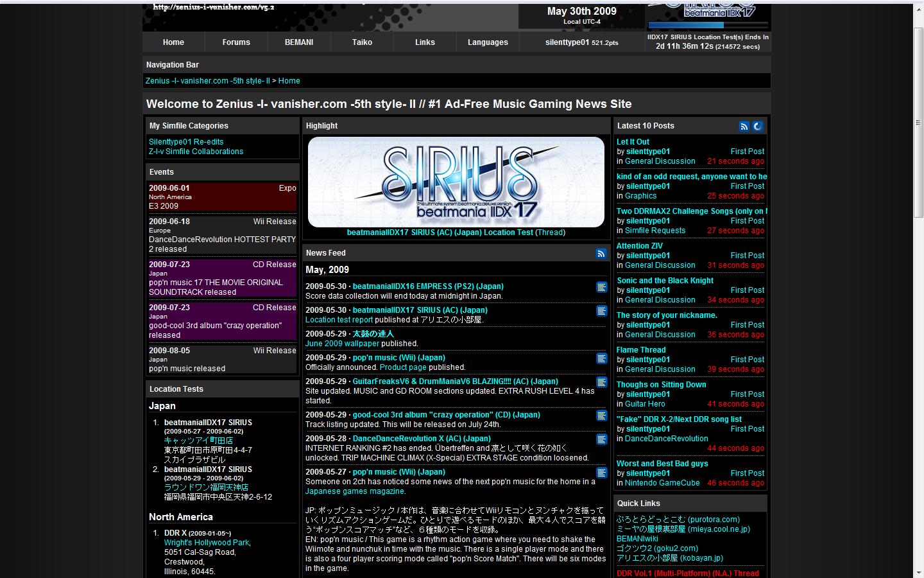Click First Post for Let It Out
Viewport: 924px width, 578px height.
[x=748, y=152]
